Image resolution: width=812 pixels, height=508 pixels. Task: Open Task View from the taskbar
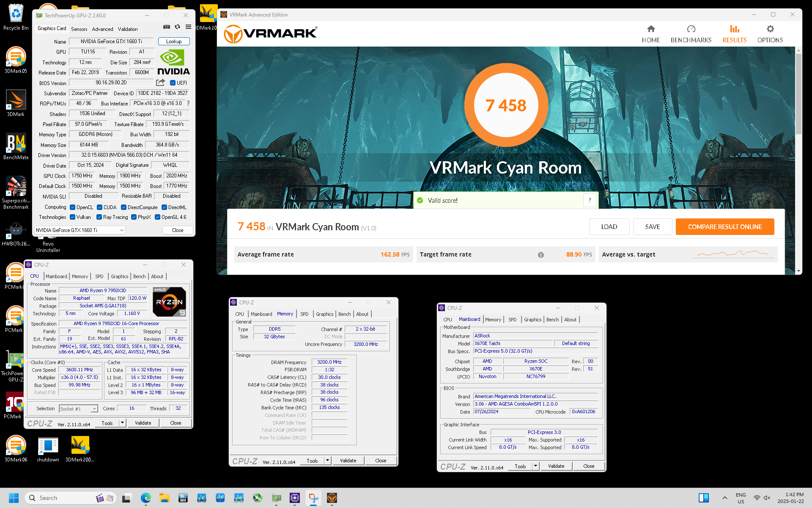click(x=126, y=498)
